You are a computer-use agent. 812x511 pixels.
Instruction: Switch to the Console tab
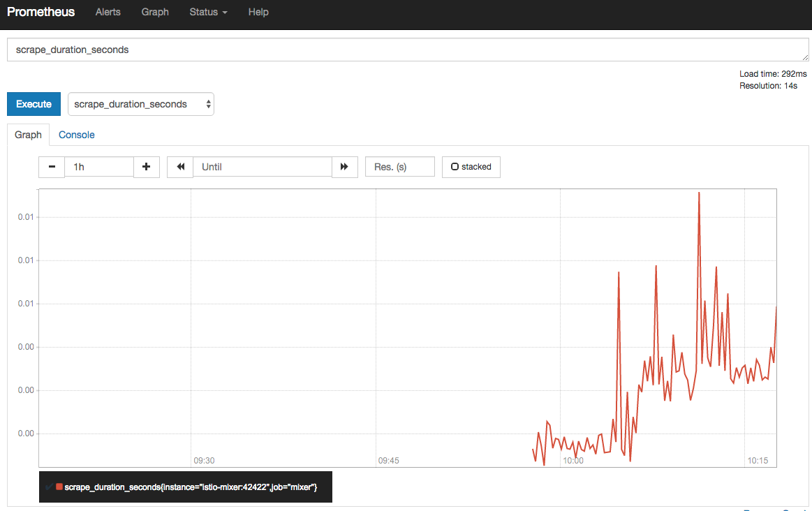point(77,135)
